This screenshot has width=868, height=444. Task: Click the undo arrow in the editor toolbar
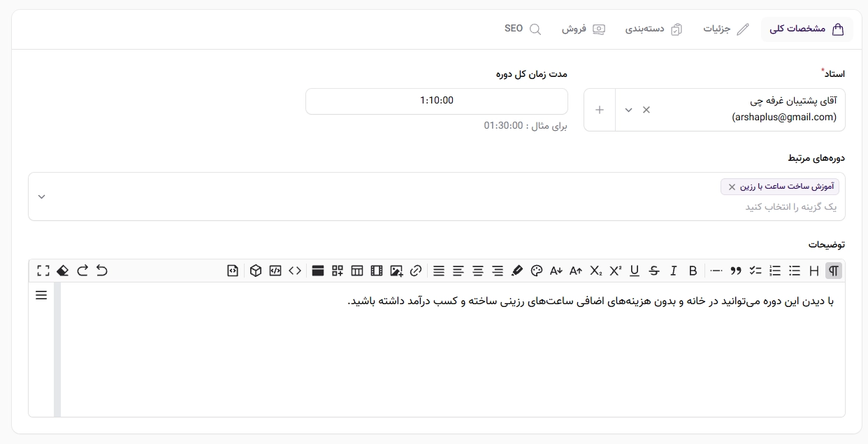102,271
